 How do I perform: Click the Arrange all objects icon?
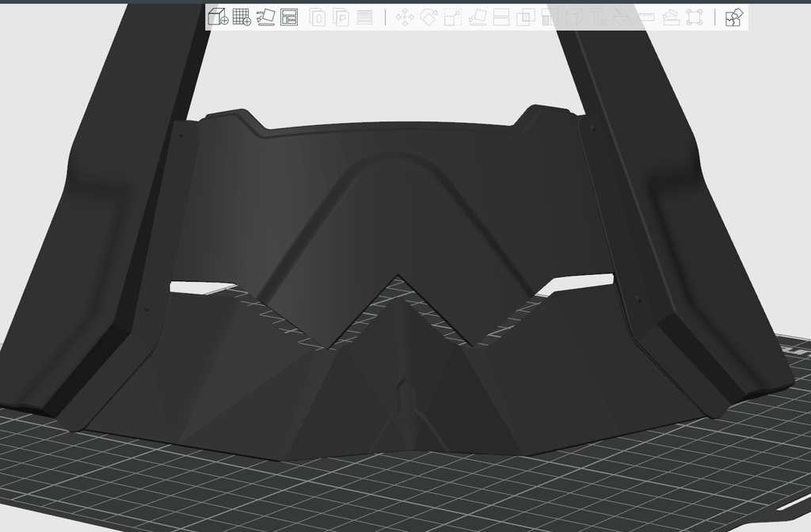coord(289,17)
